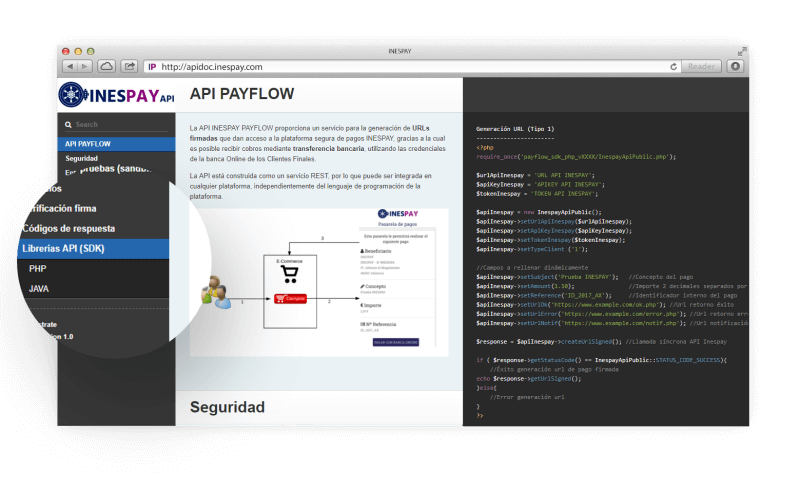Click the 'Pasarela de pagos' caption
This screenshot has height=490, width=800.
[x=397, y=224]
